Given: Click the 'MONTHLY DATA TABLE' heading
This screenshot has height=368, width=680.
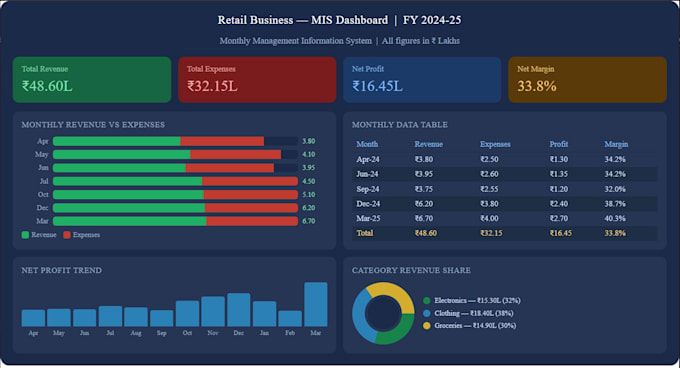Looking at the screenshot, I should tap(400, 125).
